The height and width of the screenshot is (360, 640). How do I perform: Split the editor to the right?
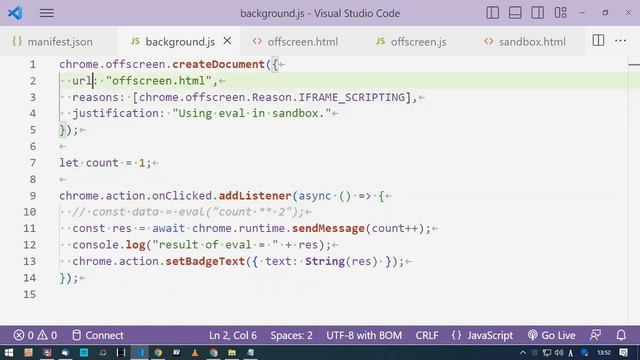point(598,40)
